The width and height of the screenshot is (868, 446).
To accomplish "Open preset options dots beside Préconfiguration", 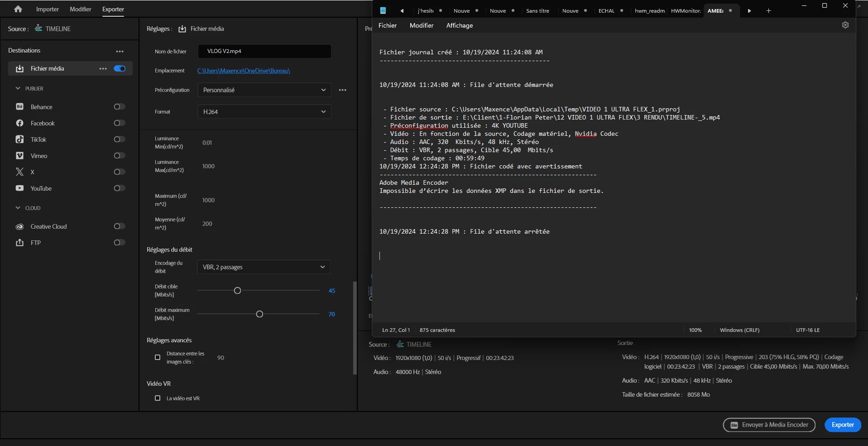I will (x=342, y=90).
